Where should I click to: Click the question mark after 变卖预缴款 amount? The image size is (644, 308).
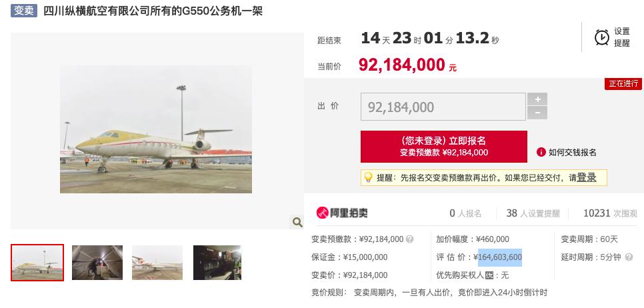pyautogui.click(x=409, y=239)
